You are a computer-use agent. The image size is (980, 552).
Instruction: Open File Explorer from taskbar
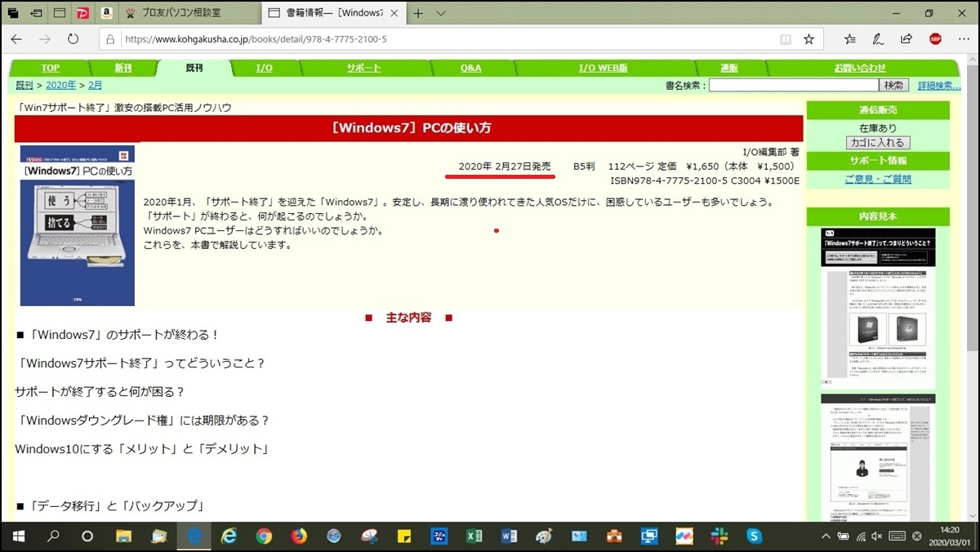pyautogui.click(x=123, y=536)
